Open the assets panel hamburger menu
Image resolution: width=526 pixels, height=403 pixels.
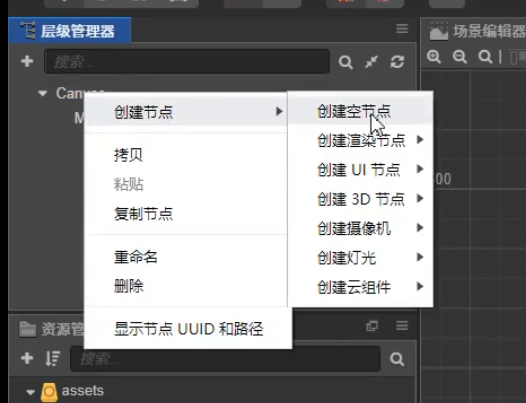[x=402, y=325]
